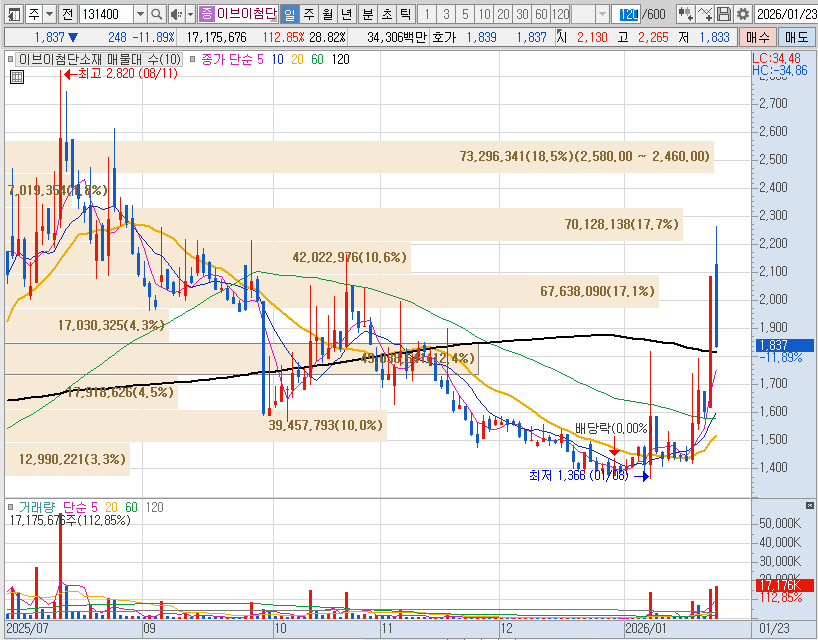Click the 매도 sell button
The image size is (818, 640).
796,37
